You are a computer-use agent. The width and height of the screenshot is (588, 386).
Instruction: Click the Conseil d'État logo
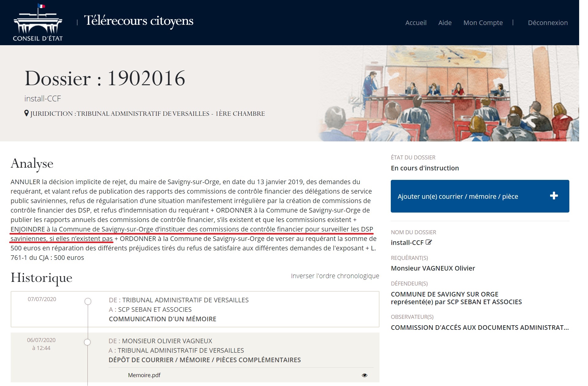coord(38,23)
